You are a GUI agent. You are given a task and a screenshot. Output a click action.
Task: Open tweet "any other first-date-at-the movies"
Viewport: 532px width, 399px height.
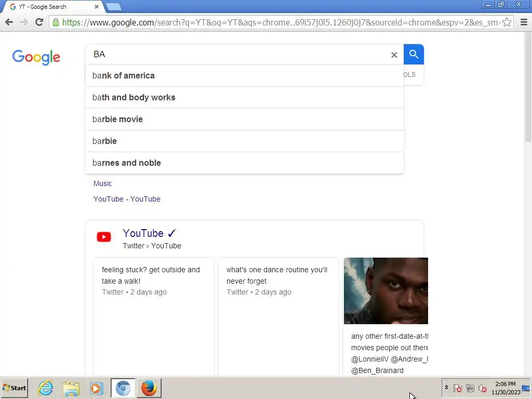[390, 353]
